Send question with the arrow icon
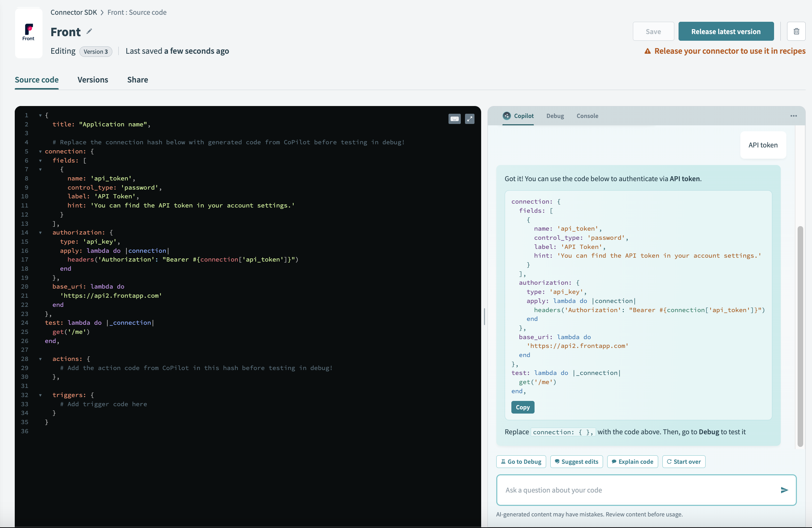This screenshot has height=528, width=812. [784, 490]
